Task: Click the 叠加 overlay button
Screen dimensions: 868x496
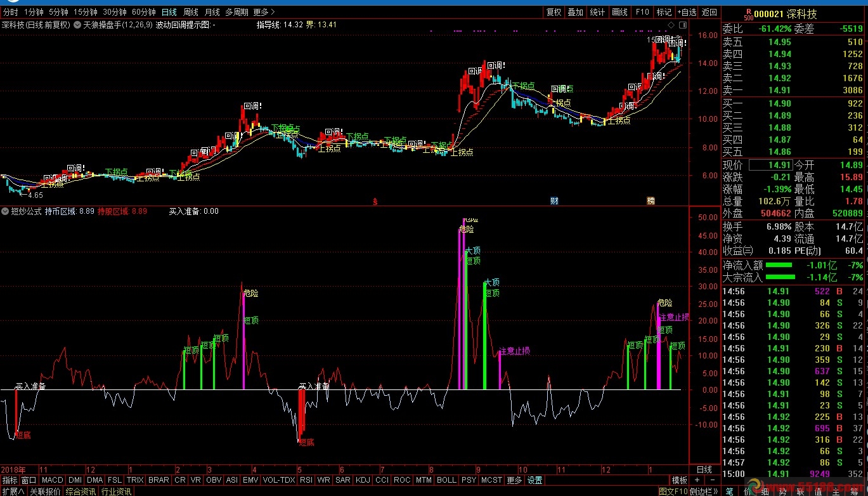Action: 576,12
